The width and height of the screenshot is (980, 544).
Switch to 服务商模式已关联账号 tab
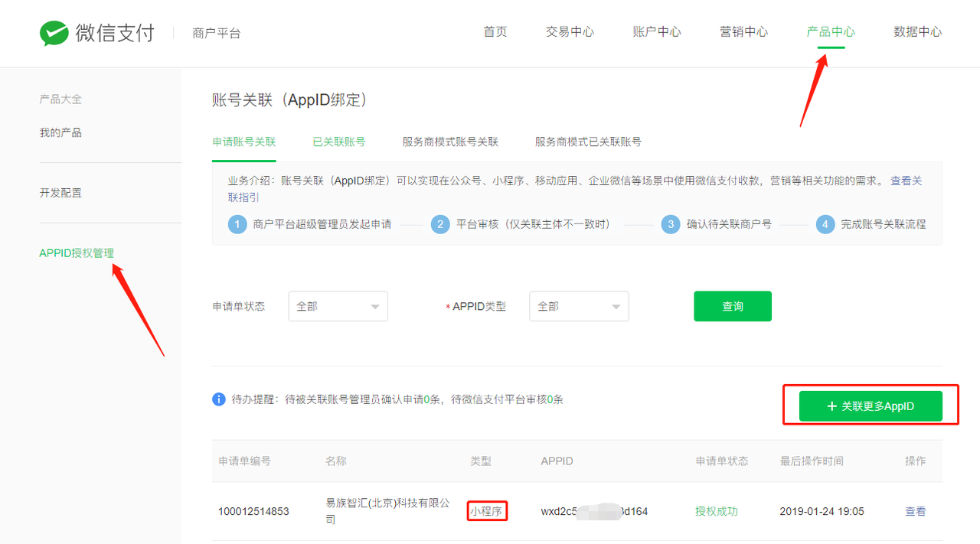click(x=588, y=142)
